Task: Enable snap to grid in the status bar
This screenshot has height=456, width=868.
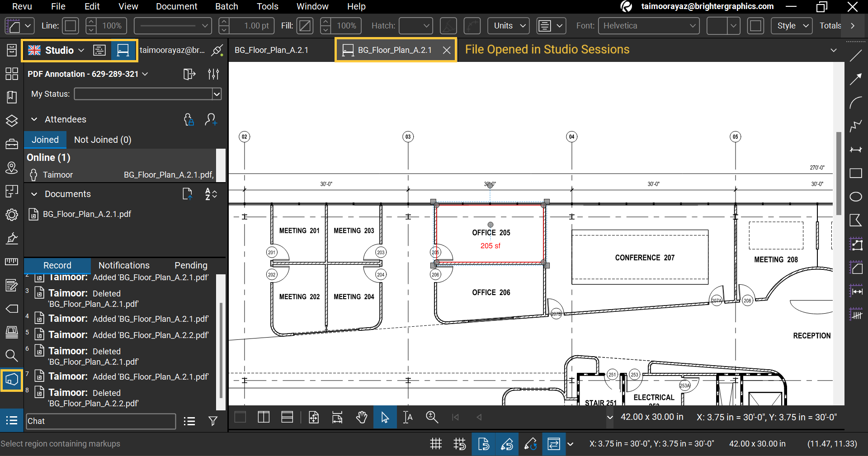Action: [459, 444]
